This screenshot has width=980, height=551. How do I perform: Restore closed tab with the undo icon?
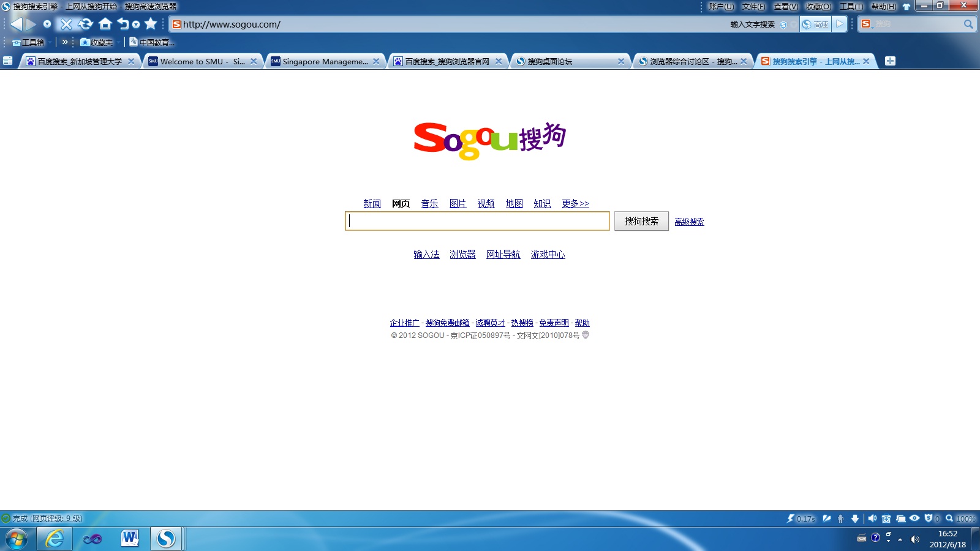pos(123,24)
